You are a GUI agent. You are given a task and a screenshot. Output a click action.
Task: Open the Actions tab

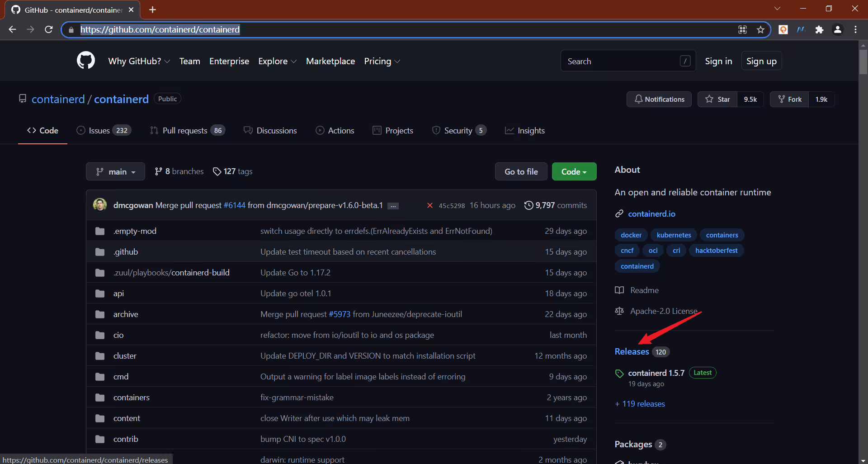[x=335, y=130]
